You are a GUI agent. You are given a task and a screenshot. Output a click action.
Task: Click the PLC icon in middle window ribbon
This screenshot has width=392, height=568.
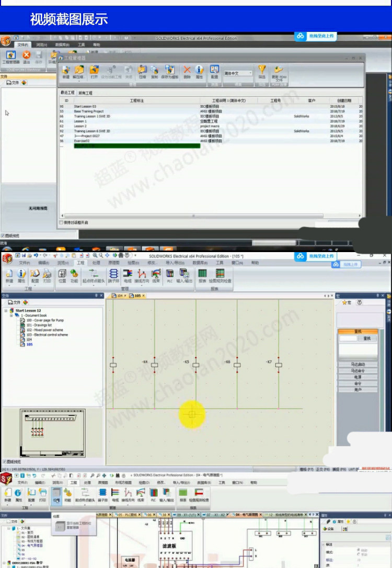tap(170, 276)
